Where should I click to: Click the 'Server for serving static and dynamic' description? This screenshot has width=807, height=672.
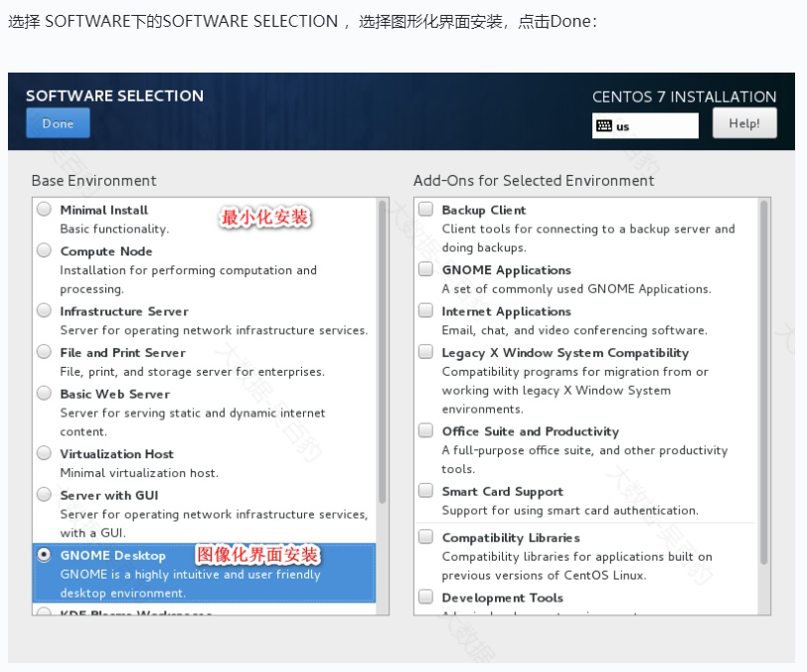point(193,421)
